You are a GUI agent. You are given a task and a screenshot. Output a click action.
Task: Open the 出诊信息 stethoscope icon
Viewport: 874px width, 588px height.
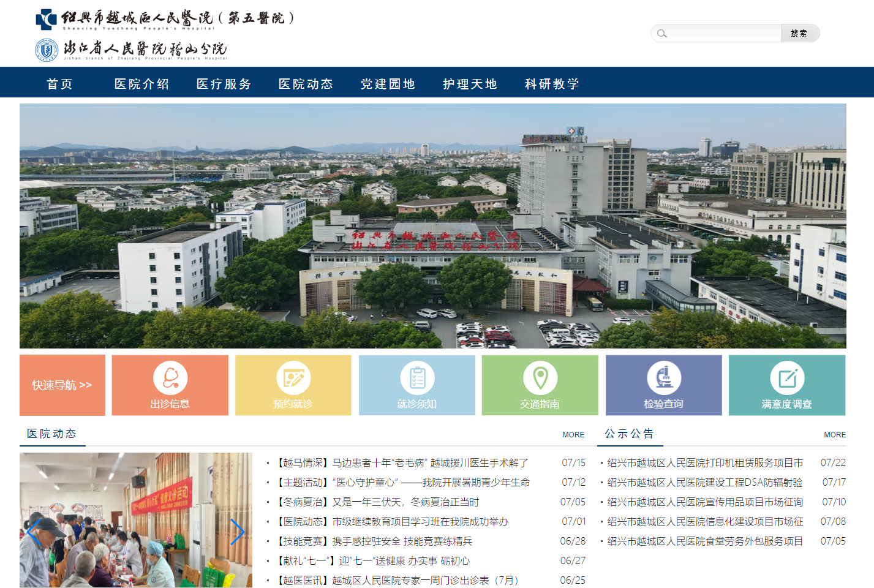170,378
